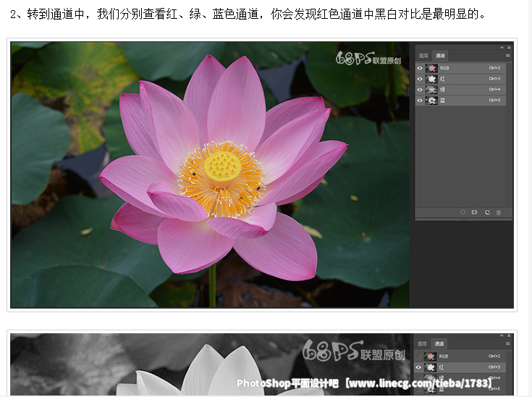
Task: Click 蓝 channel thumbnail in upper panel
Action: (431, 101)
